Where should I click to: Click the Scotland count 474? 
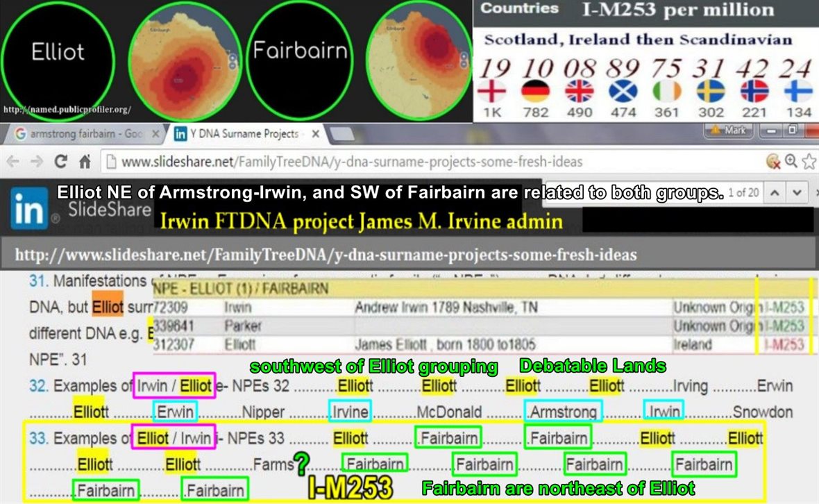pyautogui.click(x=624, y=112)
